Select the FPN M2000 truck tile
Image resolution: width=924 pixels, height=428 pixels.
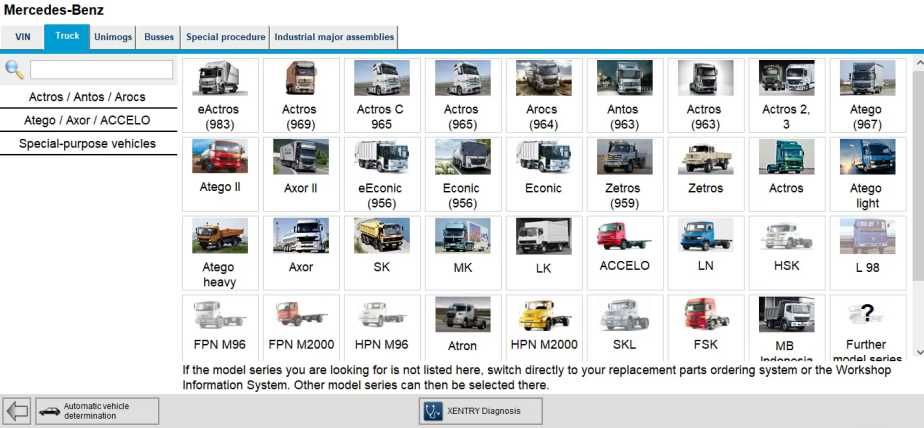(x=301, y=328)
